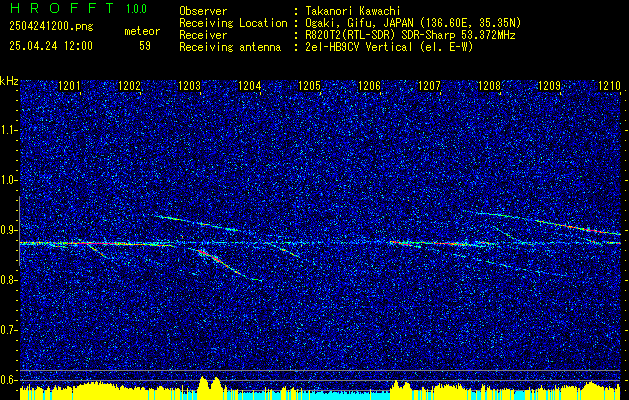Viewport: 629px width, 400px height.
Task: Click the version number 1.0.0
Action: 136,9
